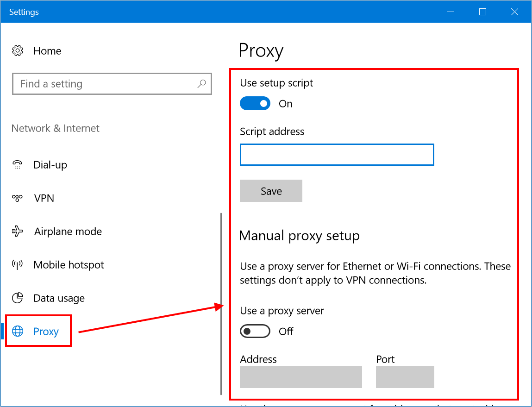Viewport: 532px width, 407px height.
Task: Open the Data usage section
Action: [59, 298]
